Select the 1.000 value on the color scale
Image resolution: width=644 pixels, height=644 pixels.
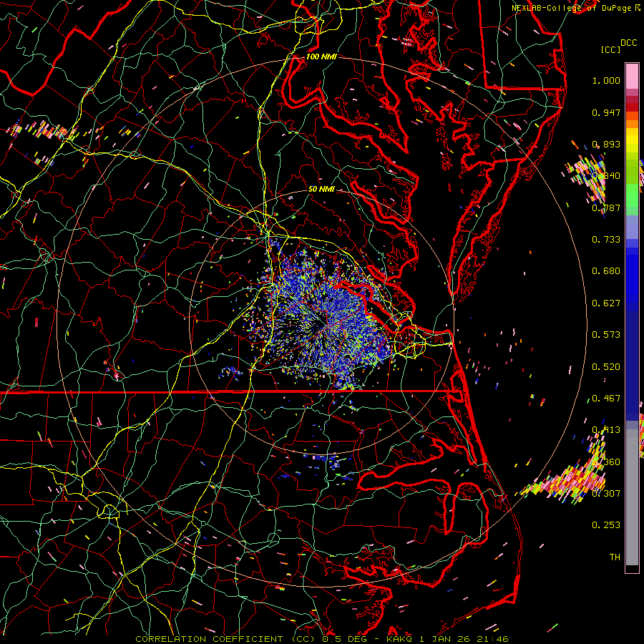pyautogui.click(x=606, y=80)
